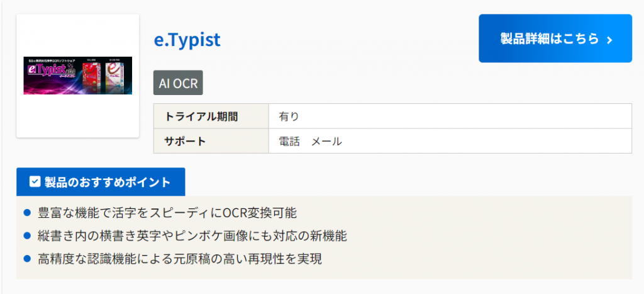This screenshot has width=644, height=294.
Task: Click the 有り trial value cell
Action: pos(289,116)
